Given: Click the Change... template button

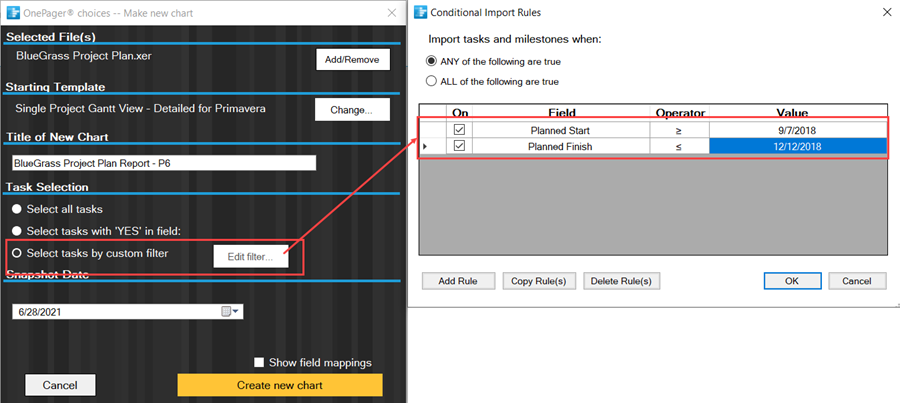Looking at the screenshot, I should tap(352, 110).
